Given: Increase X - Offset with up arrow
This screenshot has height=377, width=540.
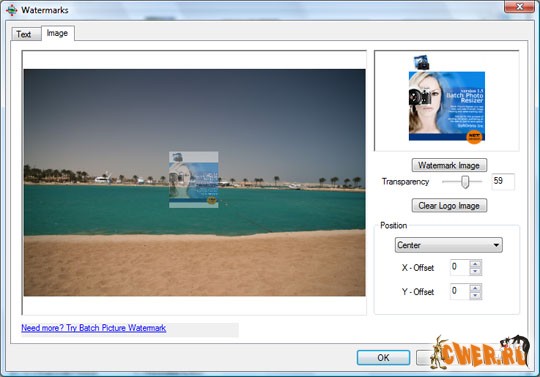Looking at the screenshot, I should [475, 264].
